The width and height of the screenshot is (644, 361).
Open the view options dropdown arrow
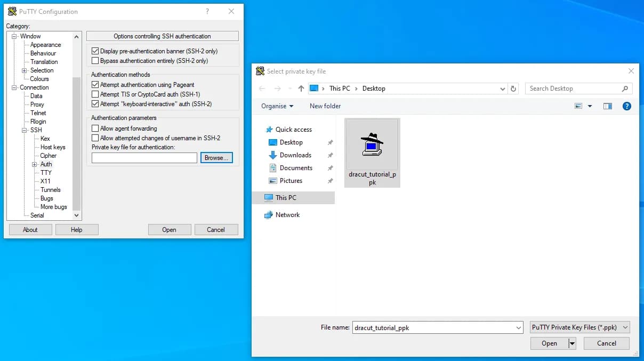[590, 106]
